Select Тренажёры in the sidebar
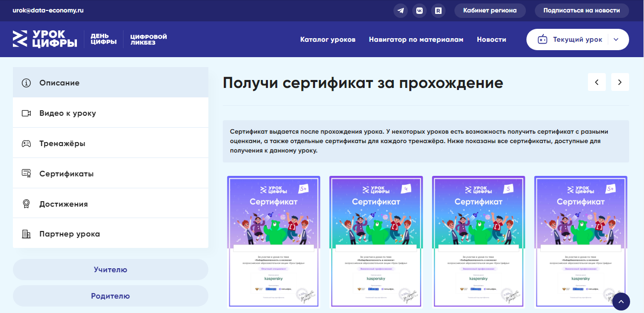 [x=62, y=144]
